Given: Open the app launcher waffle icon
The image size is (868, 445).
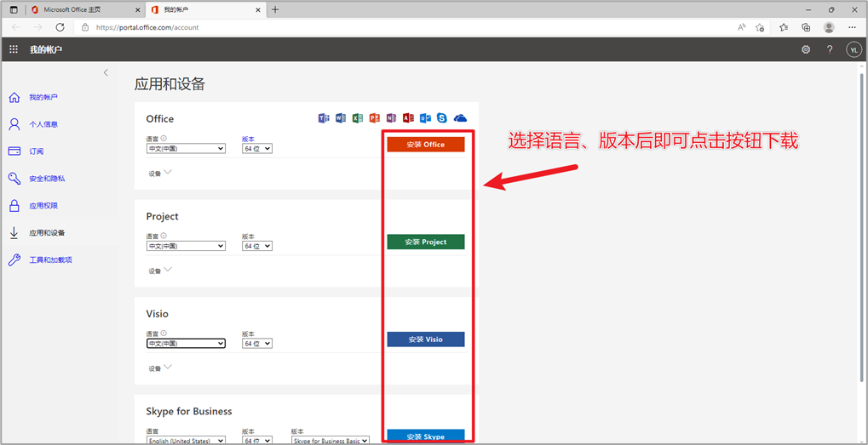Looking at the screenshot, I should click(x=14, y=50).
